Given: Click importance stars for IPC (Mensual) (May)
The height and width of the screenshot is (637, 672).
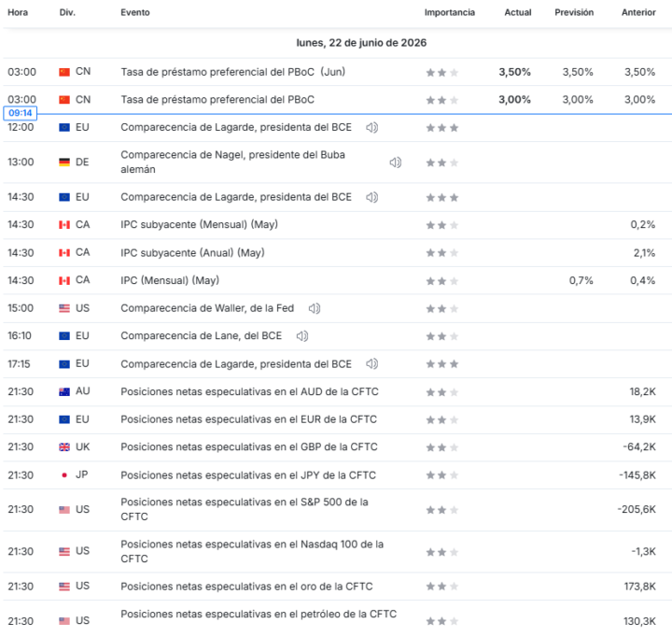Looking at the screenshot, I should point(441,281).
